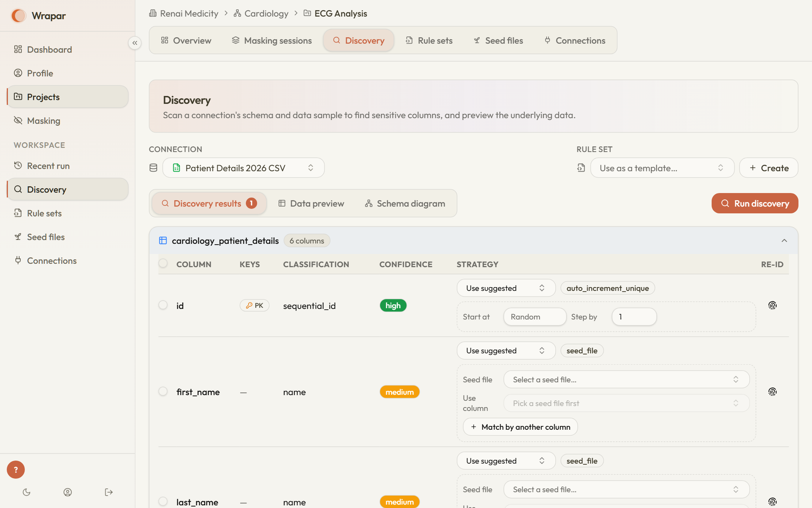The height and width of the screenshot is (508, 812).
Task: Go to Projects in the sidebar
Action: pos(68,97)
